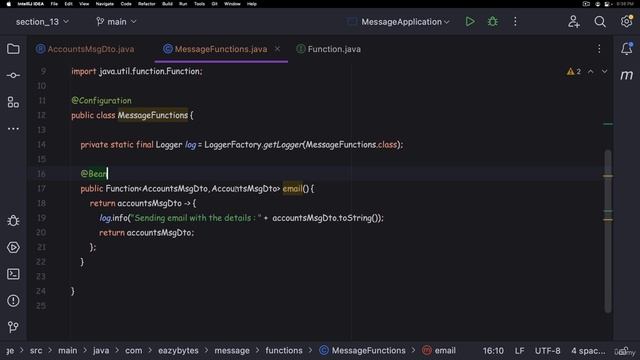Click functions in the breadcrumb bar
Viewport: 640px width, 360px height.
[284, 351]
